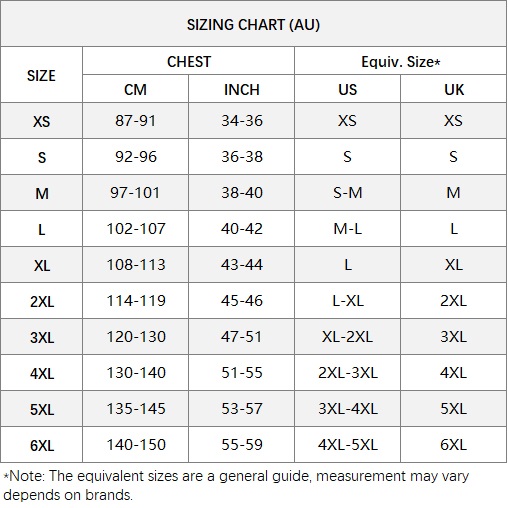Screen dimensions: 508x508
Task: Select the 87-91 CM cell
Action: coord(135,121)
